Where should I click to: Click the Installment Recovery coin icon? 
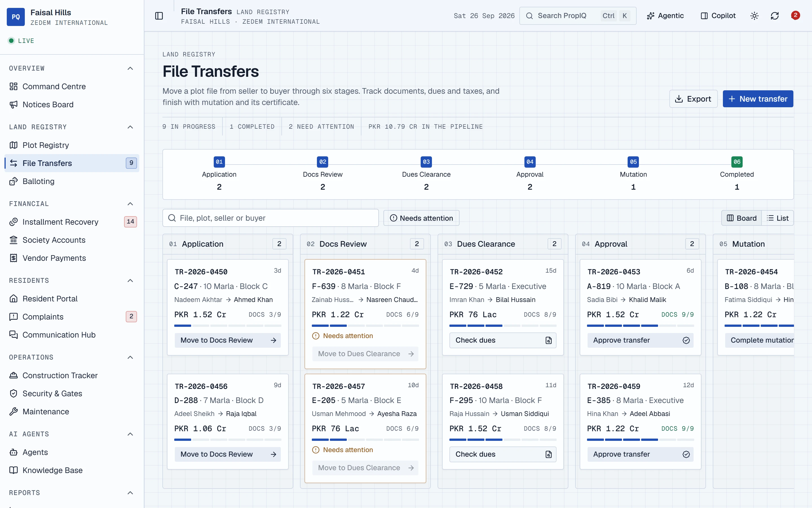(14, 222)
